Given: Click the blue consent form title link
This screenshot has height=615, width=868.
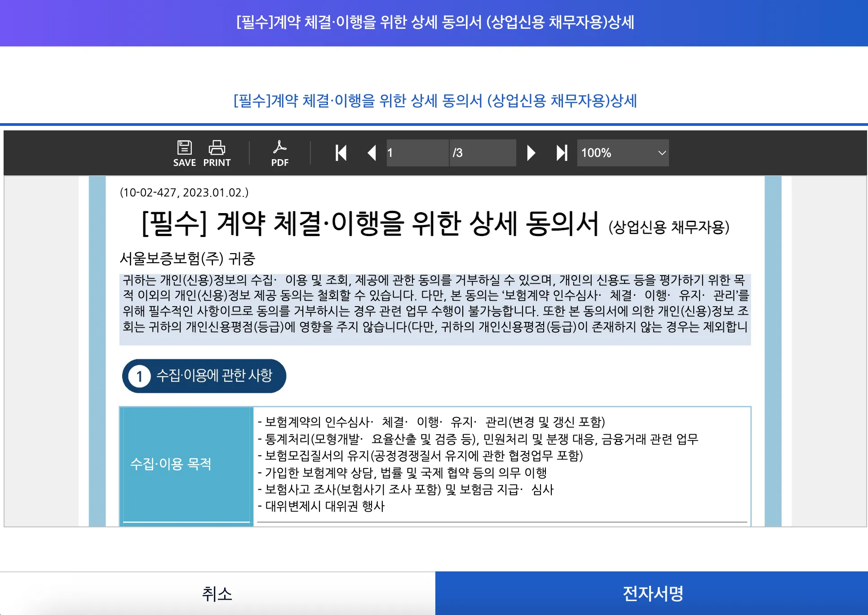Looking at the screenshot, I should tap(435, 101).
